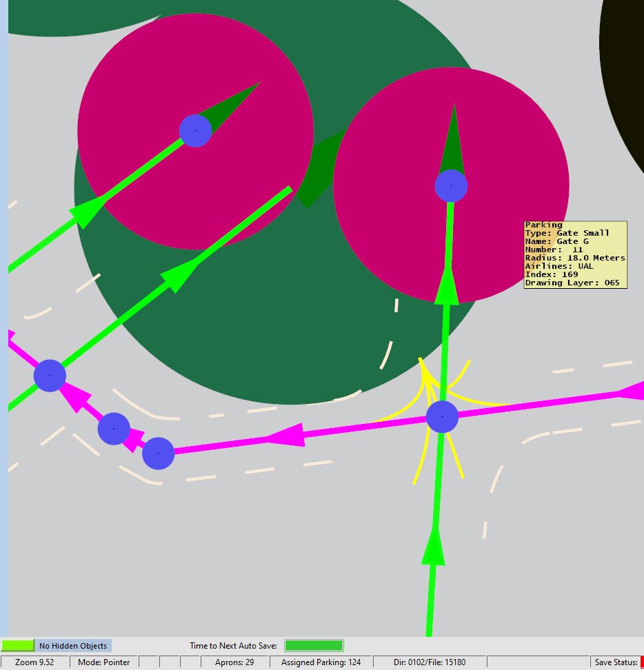Select the Gate G 11 parking center node
644x670 pixels.
(x=451, y=186)
